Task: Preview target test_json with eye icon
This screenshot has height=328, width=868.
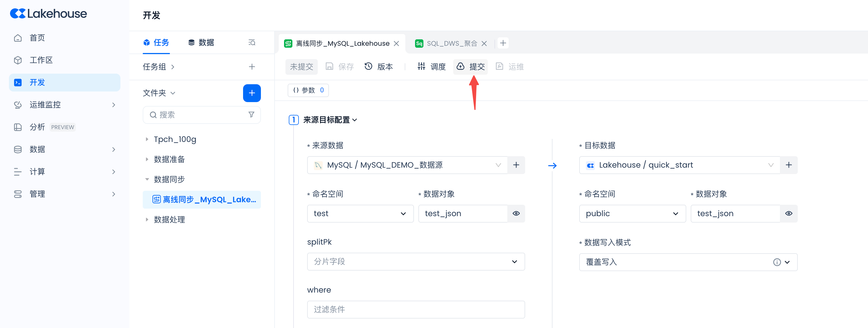Action: pyautogui.click(x=789, y=213)
